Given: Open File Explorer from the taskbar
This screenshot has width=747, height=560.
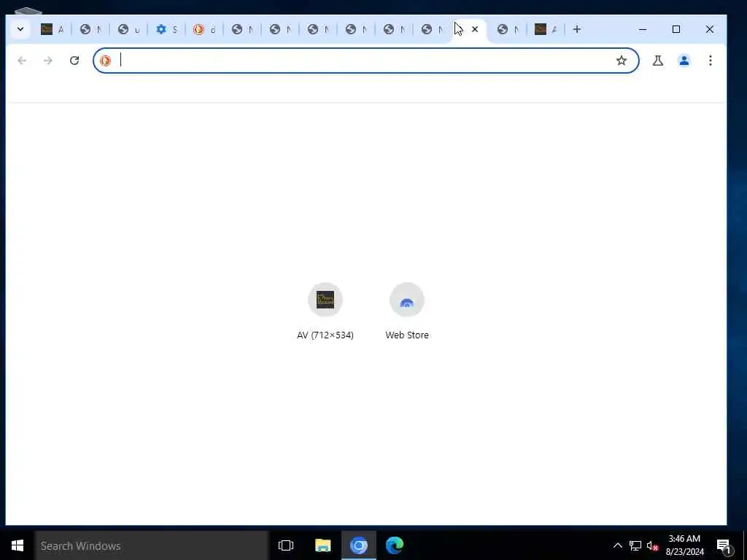Looking at the screenshot, I should [323, 545].
